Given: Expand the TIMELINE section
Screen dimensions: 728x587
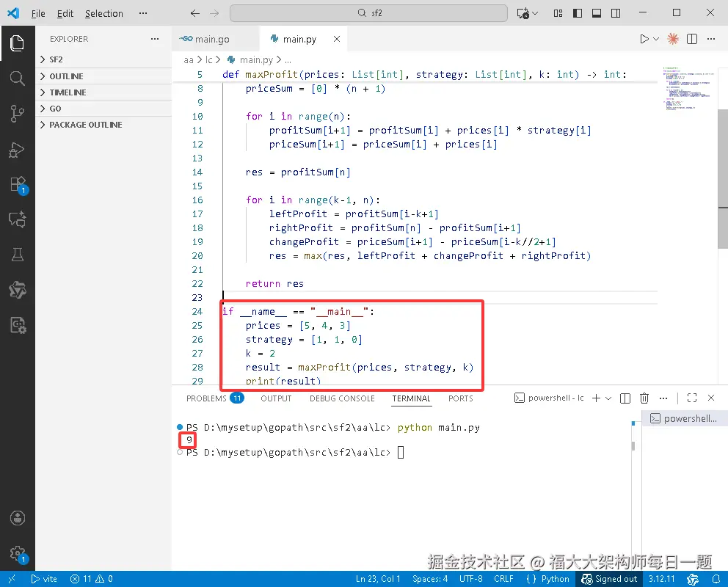Looking at the screenshot, I should [103, 92].
